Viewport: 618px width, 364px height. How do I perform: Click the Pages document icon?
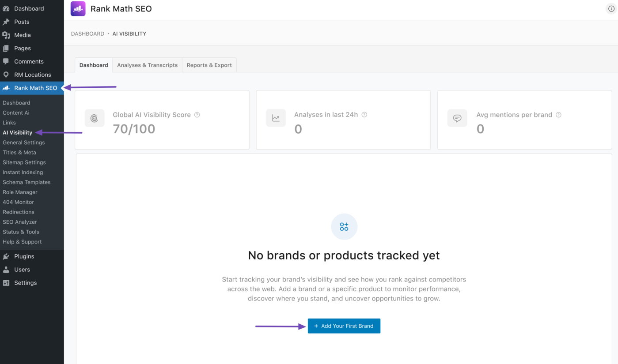(6, 48)
